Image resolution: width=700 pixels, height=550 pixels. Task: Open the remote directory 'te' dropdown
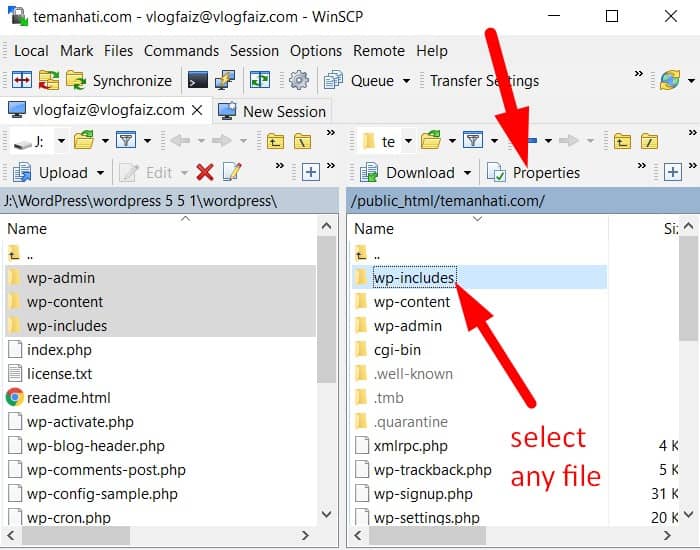click(408, 141)
